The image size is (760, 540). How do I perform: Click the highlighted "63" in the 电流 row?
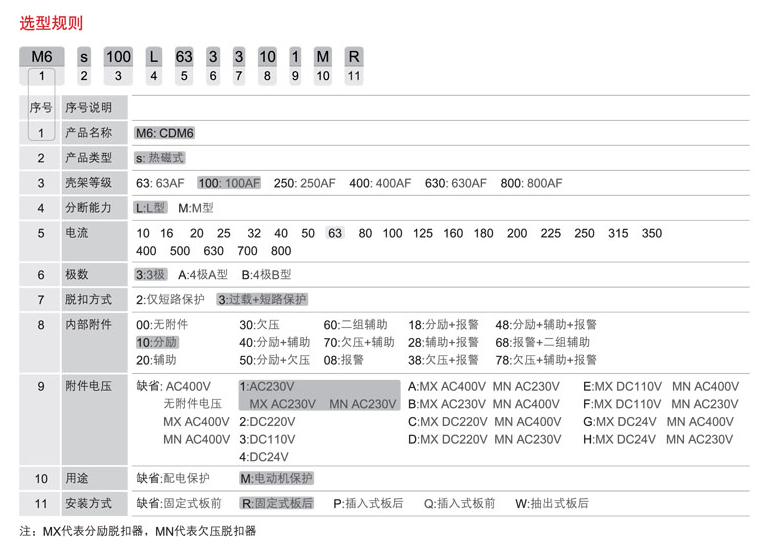334,234
